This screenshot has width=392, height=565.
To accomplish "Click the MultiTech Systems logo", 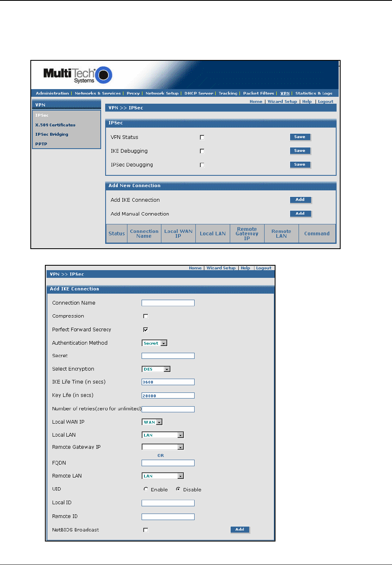I will (77, 75).
